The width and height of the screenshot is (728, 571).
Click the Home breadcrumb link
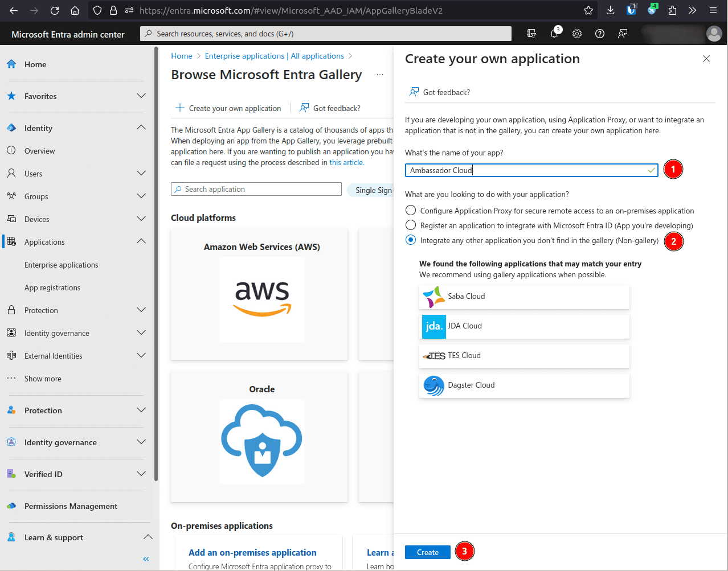point(182,56)
